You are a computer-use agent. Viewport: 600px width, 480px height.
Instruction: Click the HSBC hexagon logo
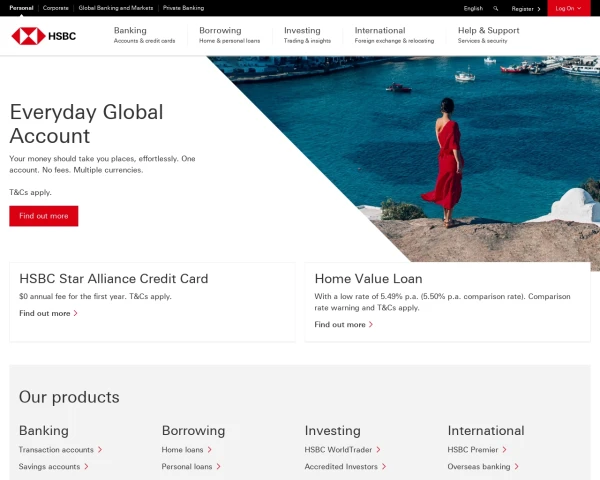pos(28,36)
